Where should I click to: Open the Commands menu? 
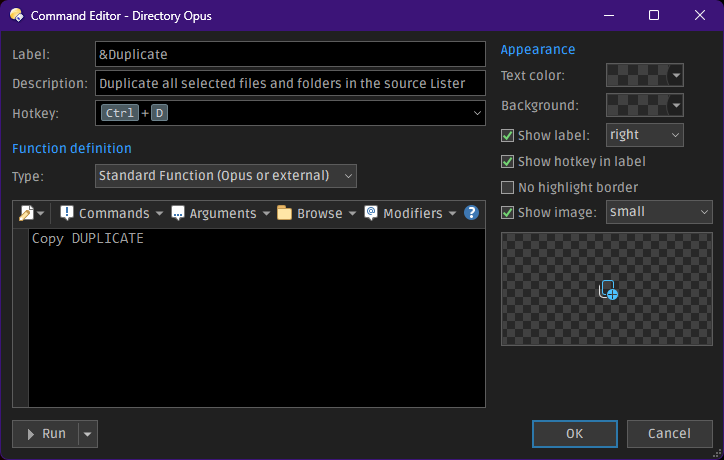tap(112, 213)
